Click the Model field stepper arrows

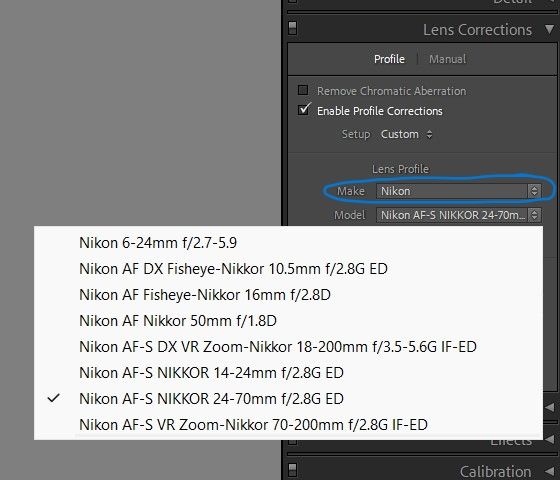[534, 215]
